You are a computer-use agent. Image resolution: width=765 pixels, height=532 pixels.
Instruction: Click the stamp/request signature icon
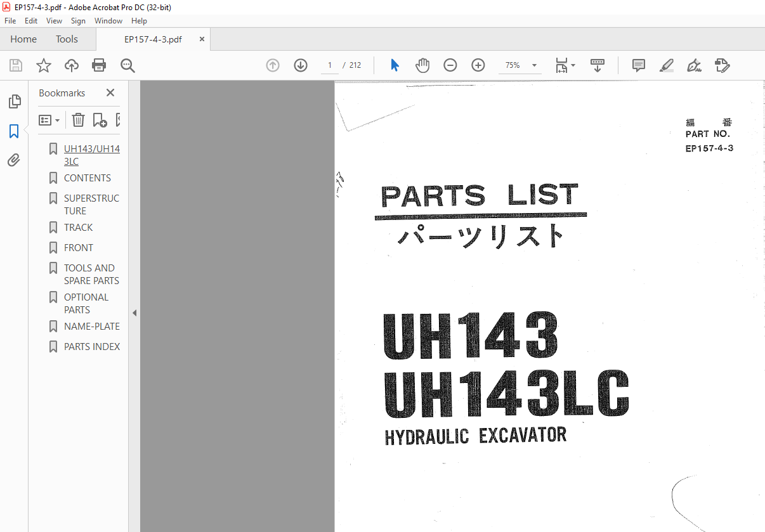[722, 65]
